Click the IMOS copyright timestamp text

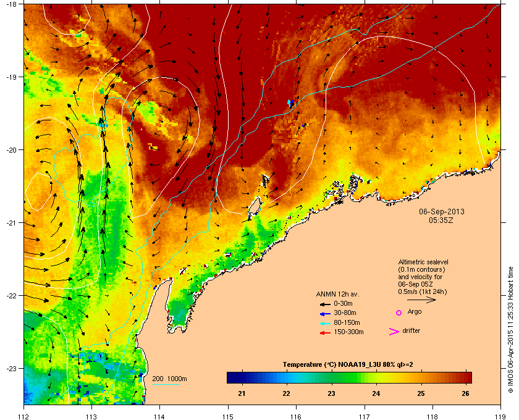pos(510,330)
